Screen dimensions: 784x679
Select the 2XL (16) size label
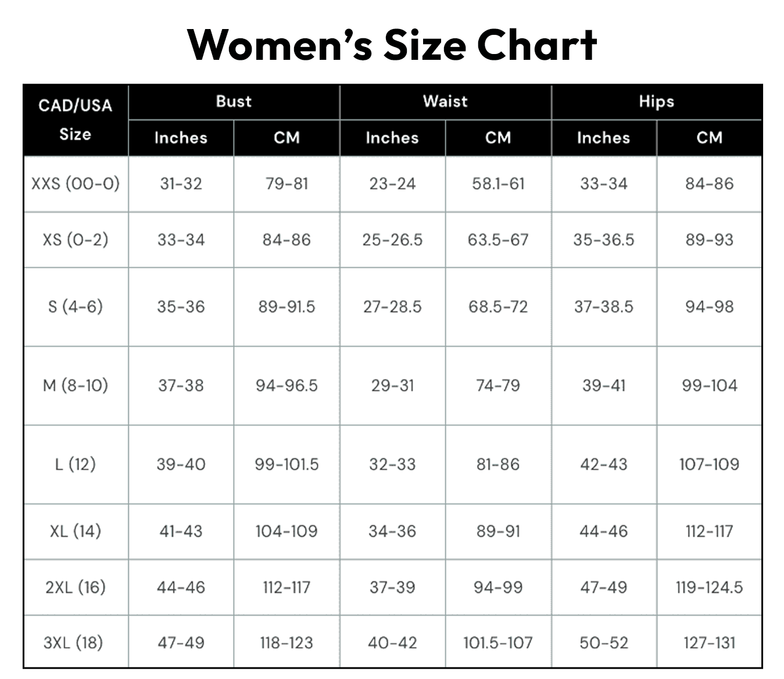[76, 587]
